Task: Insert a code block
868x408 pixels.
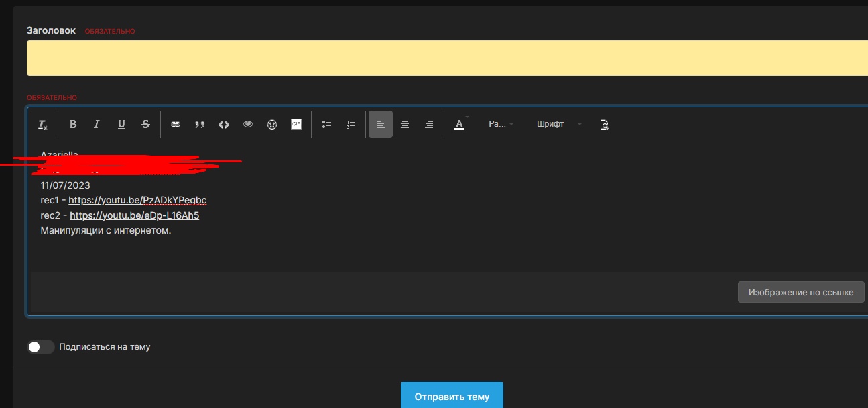Action: (x=224, y=124)
